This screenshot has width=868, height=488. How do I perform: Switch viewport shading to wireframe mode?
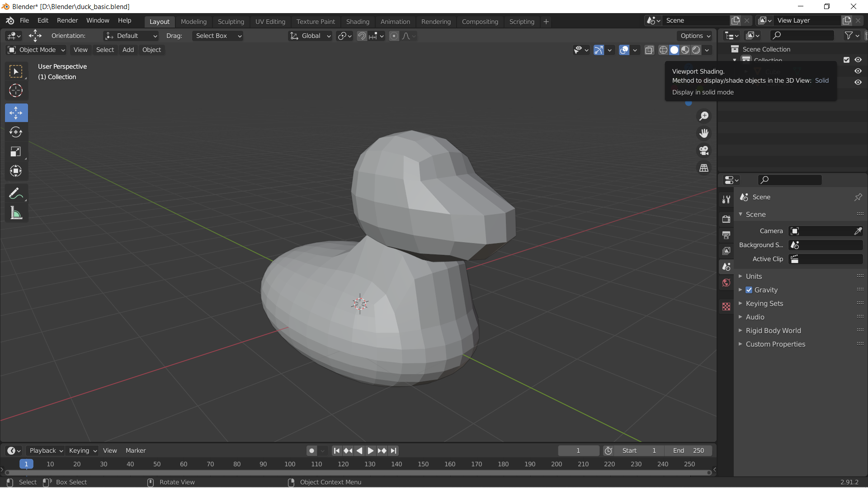point(663,50)
